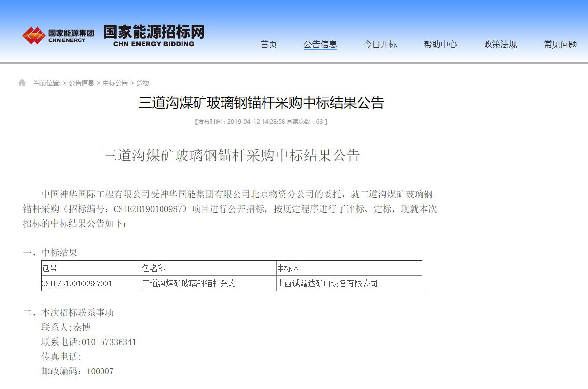Click 中标公告 breadcrumb link
Screen dimensions: 588x389
click(x=115, y=83)
